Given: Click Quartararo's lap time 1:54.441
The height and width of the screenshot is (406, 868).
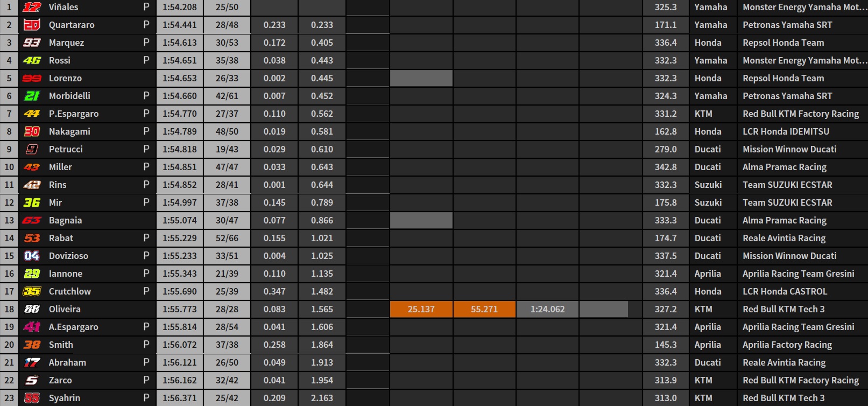Looking at the screenshot, I should tap(180, 25).
